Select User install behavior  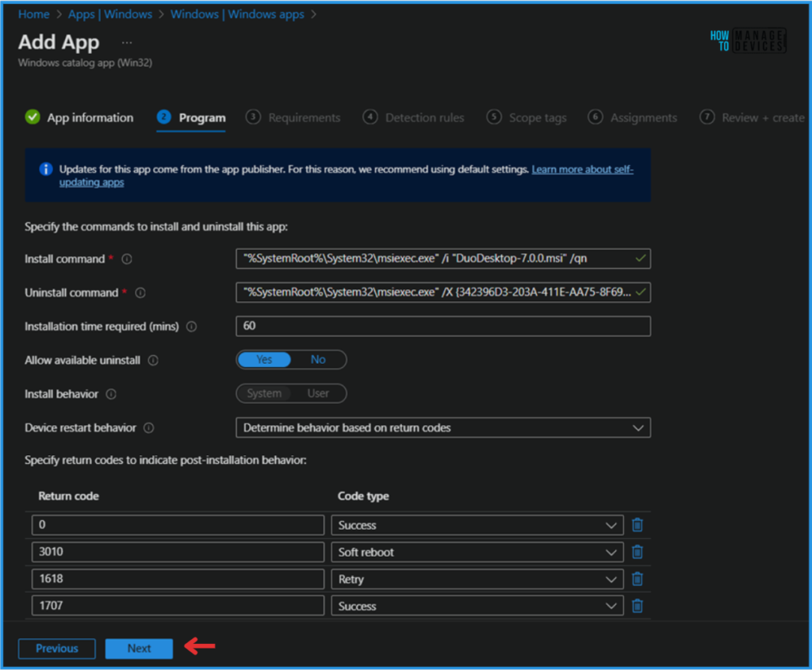click(x=318, y=393)
